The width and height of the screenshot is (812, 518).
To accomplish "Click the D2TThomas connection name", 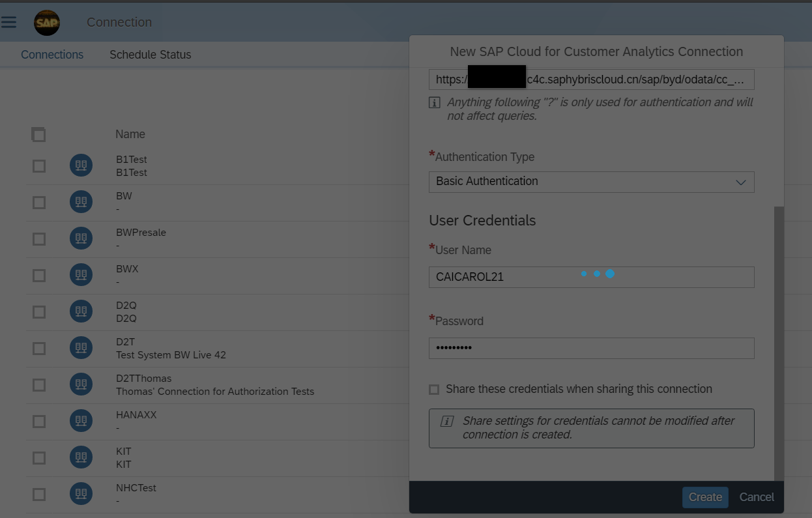I will coord(143,379).
